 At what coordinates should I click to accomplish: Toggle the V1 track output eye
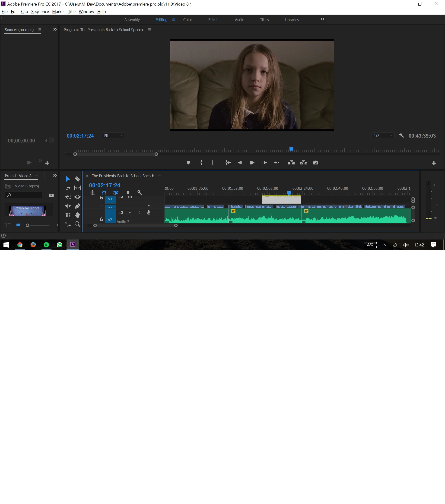[130, 197]
